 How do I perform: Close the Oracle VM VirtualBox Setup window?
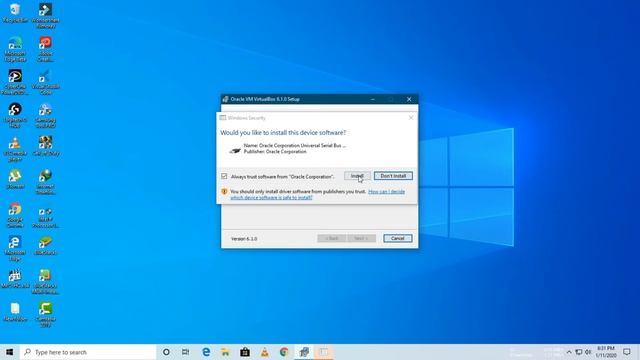(x=409, y=99)
